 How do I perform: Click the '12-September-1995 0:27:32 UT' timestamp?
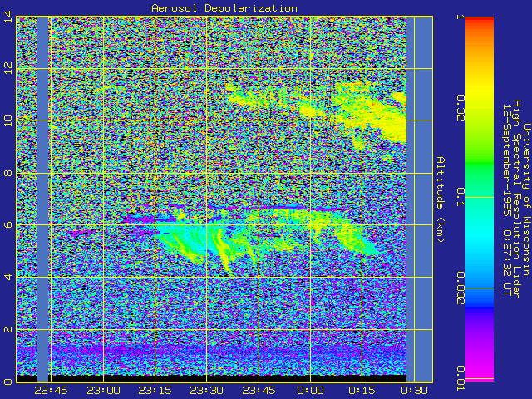(507, 199)
